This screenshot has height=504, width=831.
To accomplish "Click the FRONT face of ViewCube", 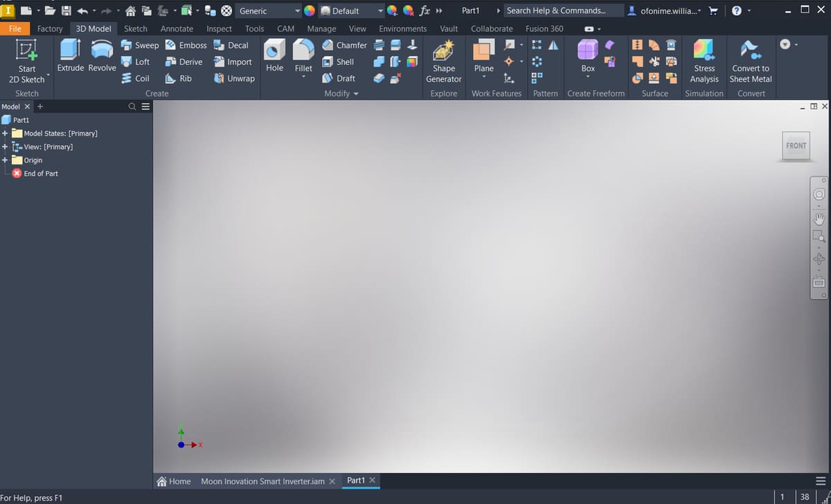I will point(796,146).
